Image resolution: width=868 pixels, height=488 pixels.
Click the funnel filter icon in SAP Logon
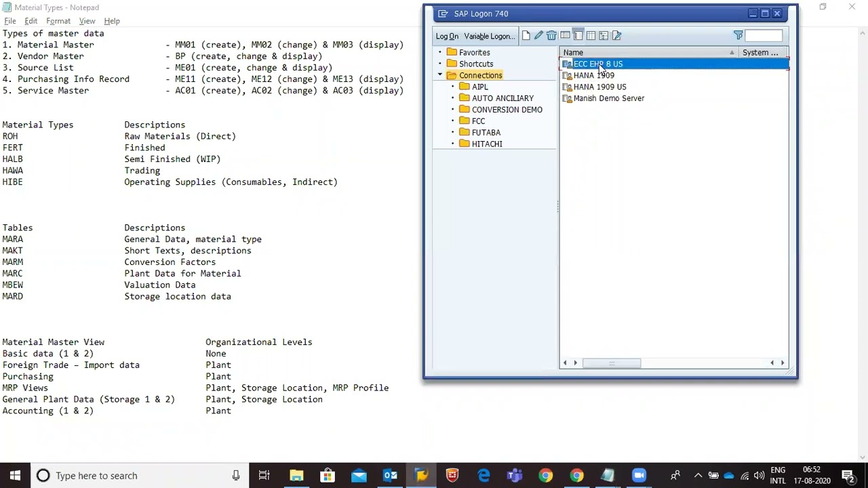738,36
